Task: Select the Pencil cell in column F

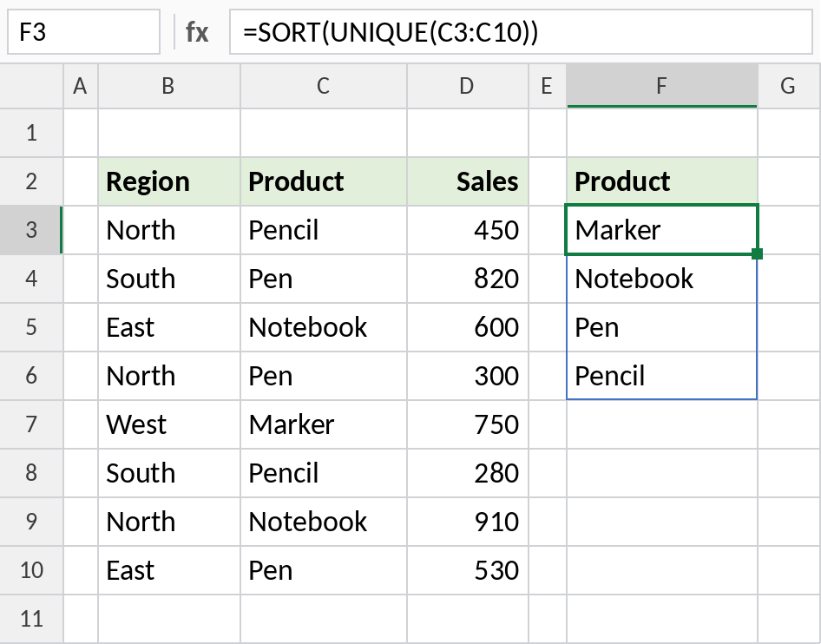Action: coord(662,376)
